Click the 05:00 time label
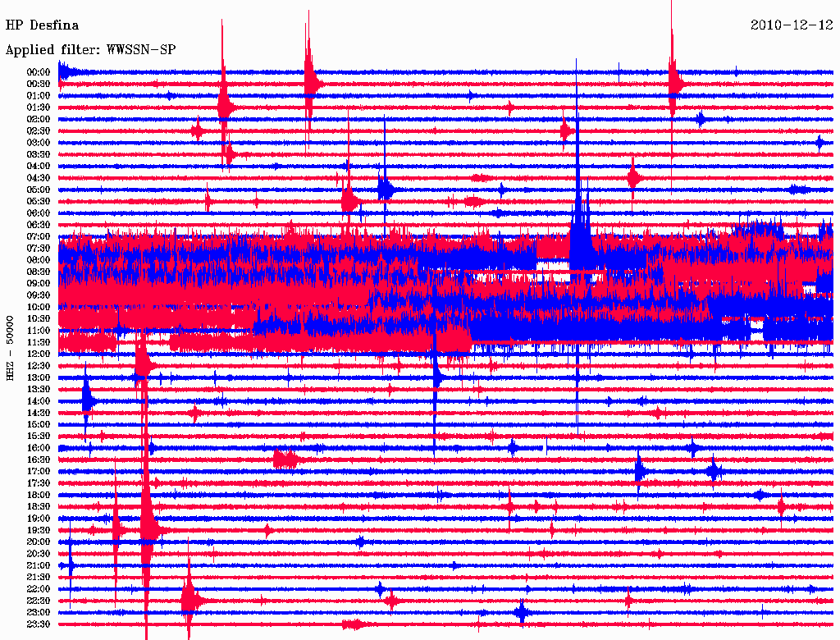The width and height of the screenshot is (840, 640). (39, 190)
